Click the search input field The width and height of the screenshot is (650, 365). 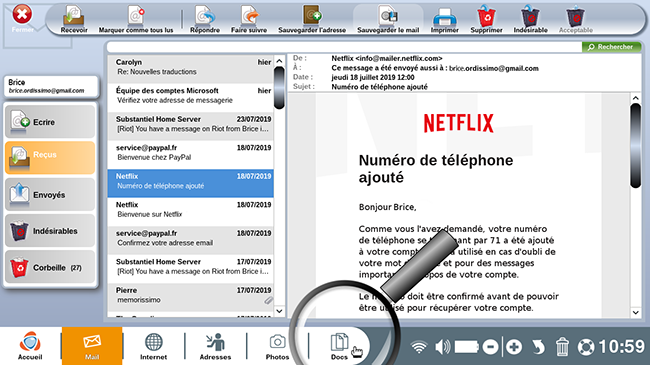344,47
